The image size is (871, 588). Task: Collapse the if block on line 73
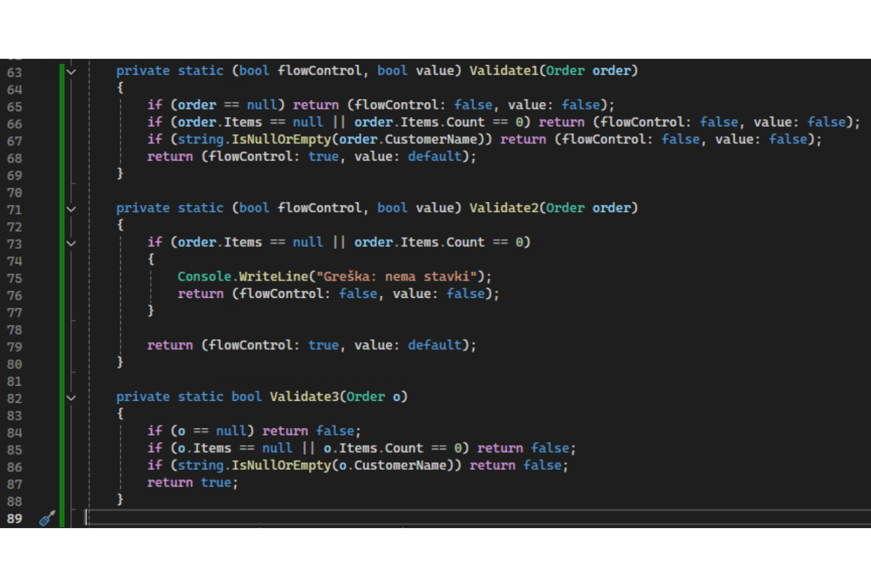tap(71, 243)
